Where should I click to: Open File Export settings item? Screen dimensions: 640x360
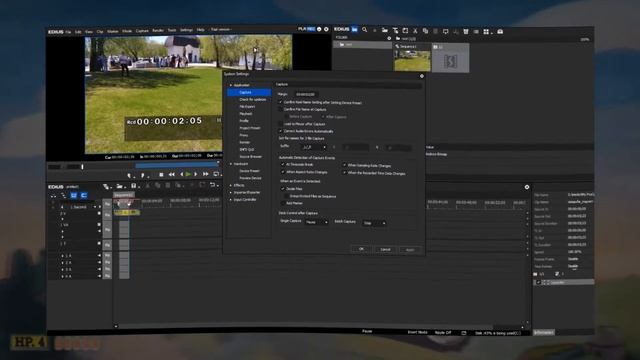pyautogui.click(x=247, y=107)
